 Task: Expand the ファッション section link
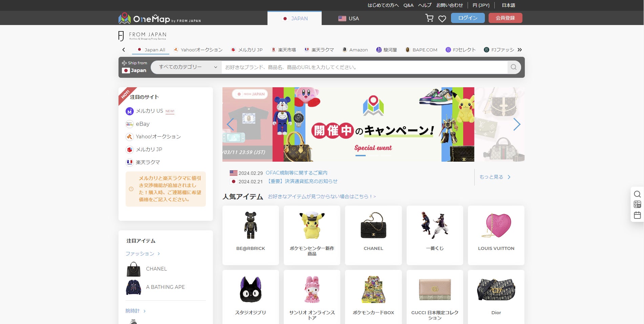point(143,254)
